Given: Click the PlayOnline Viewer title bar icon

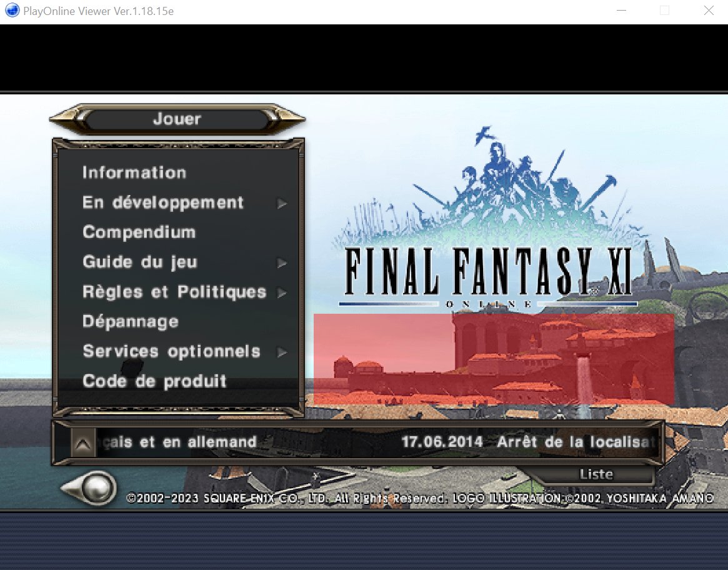Looking at the screenshot, I should [12, 10].
